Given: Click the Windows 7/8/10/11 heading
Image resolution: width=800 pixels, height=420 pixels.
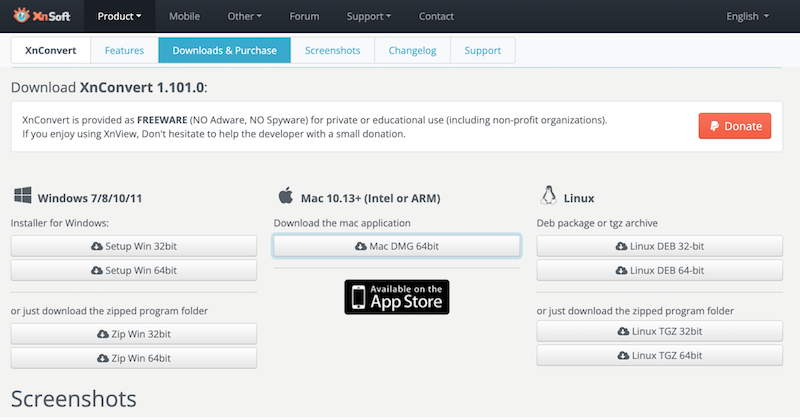Looking at the screenshot, I should pos(90,198).
